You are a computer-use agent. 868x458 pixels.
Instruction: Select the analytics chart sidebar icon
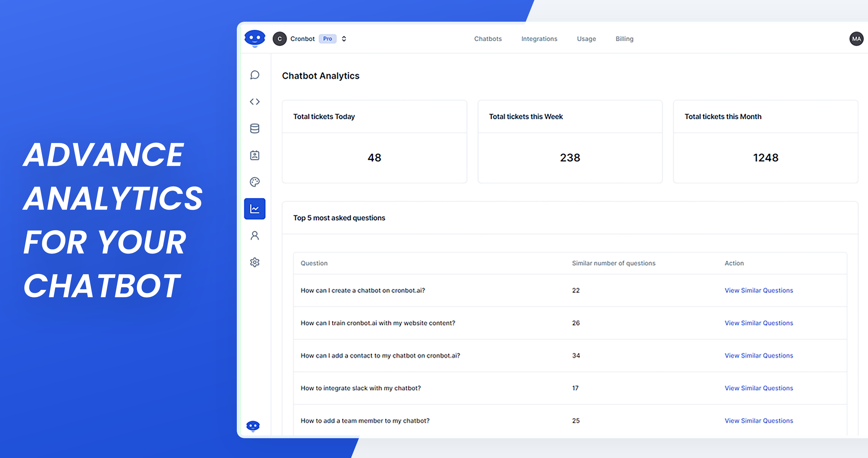255,209
